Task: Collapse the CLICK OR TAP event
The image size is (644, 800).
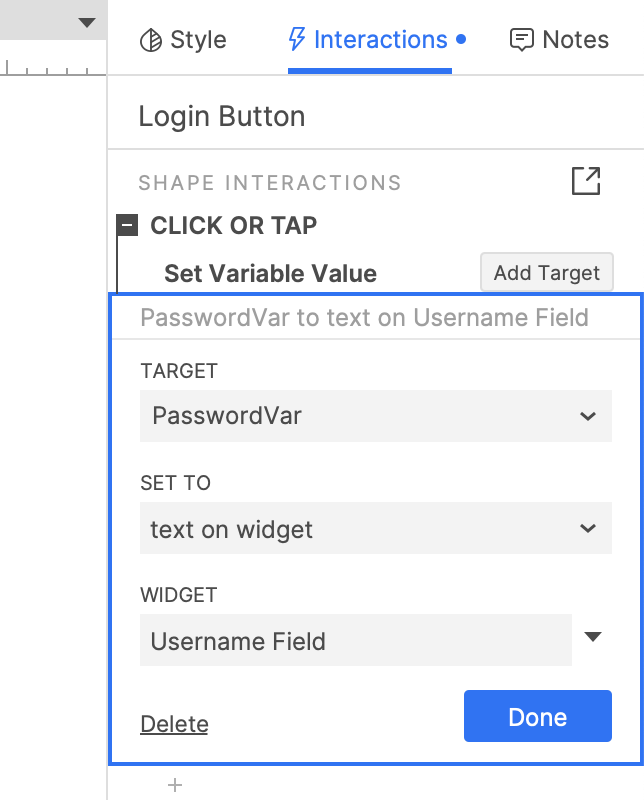Action: coord(127,226)
